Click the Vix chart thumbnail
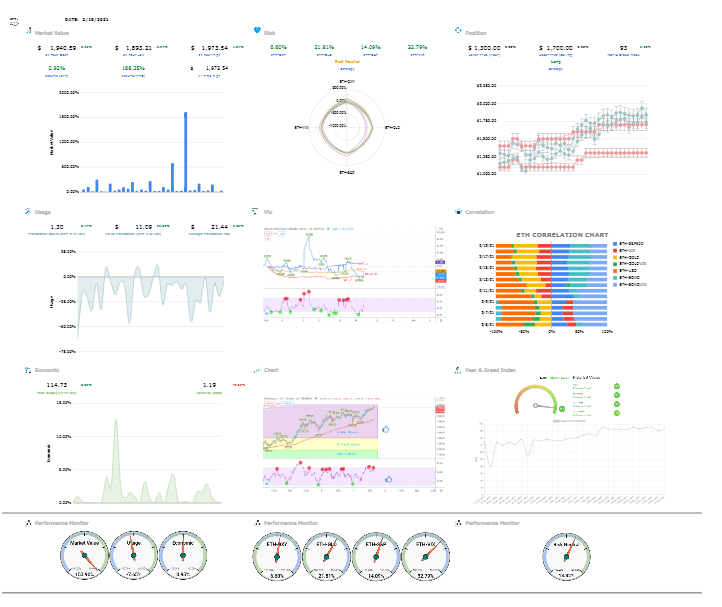722x607 pixels. point(355,274)
